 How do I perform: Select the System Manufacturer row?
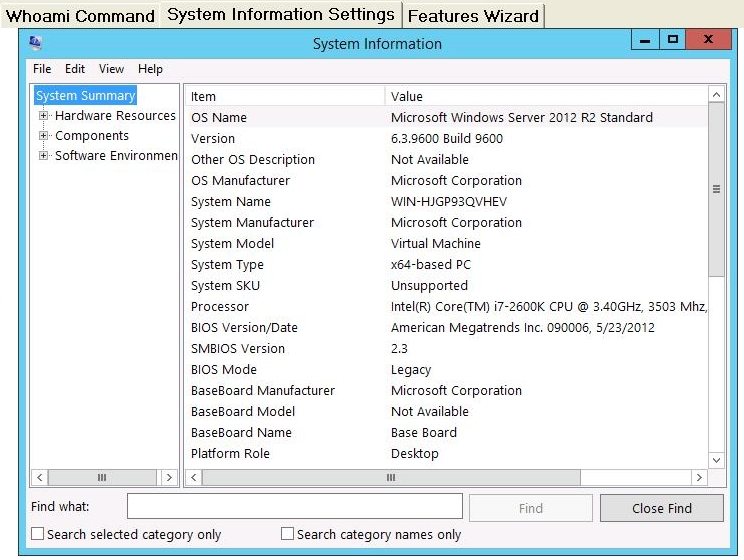(x=446, y=222)
